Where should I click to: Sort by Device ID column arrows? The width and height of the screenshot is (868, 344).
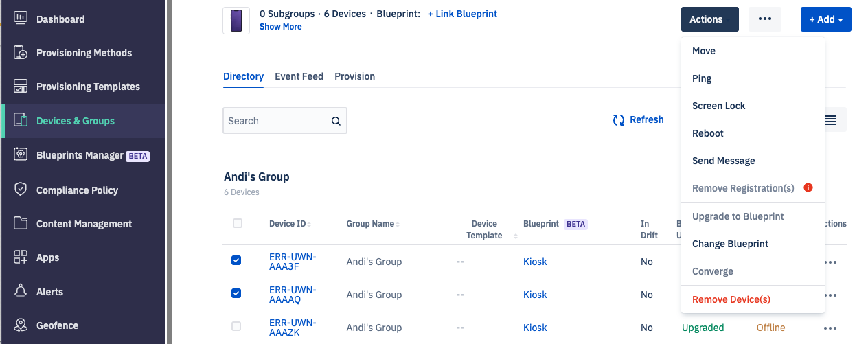[x=309, y=225]
